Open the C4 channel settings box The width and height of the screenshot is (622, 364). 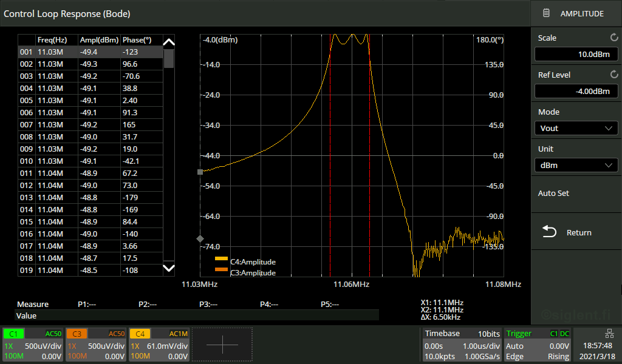coord(159,345)
